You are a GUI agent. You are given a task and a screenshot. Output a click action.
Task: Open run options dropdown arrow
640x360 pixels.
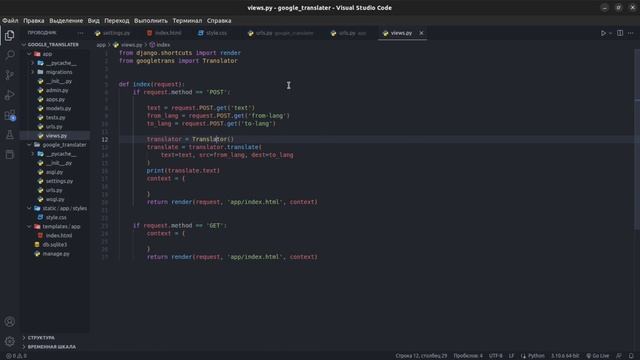click(611, 33)
